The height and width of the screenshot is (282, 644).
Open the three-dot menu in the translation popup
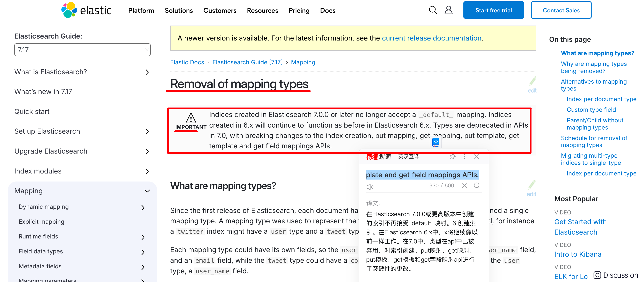(464, 157)
